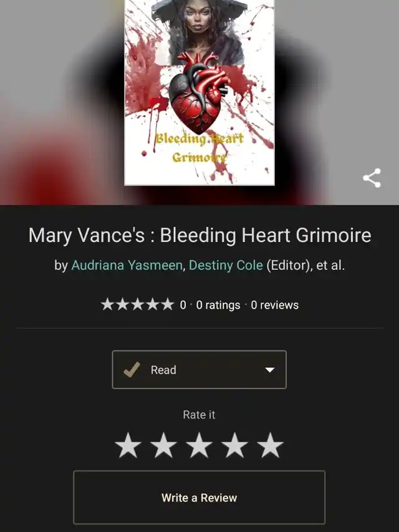Tap the Rate it label

tap(199, 415)
